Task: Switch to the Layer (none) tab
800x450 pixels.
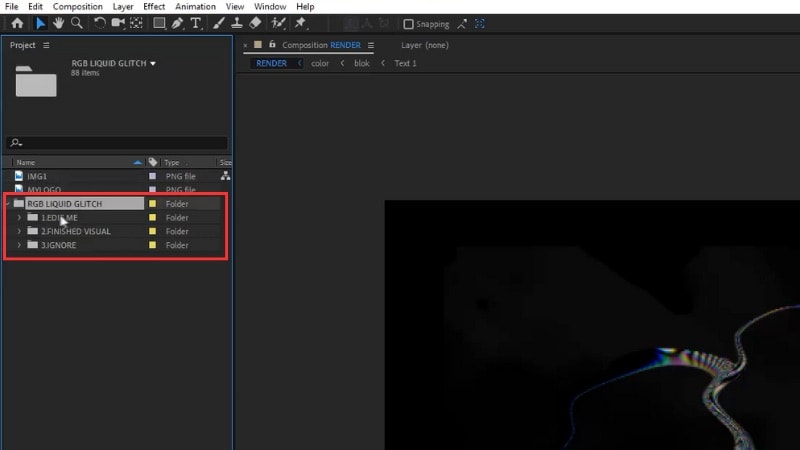Action: coord(424,45)
